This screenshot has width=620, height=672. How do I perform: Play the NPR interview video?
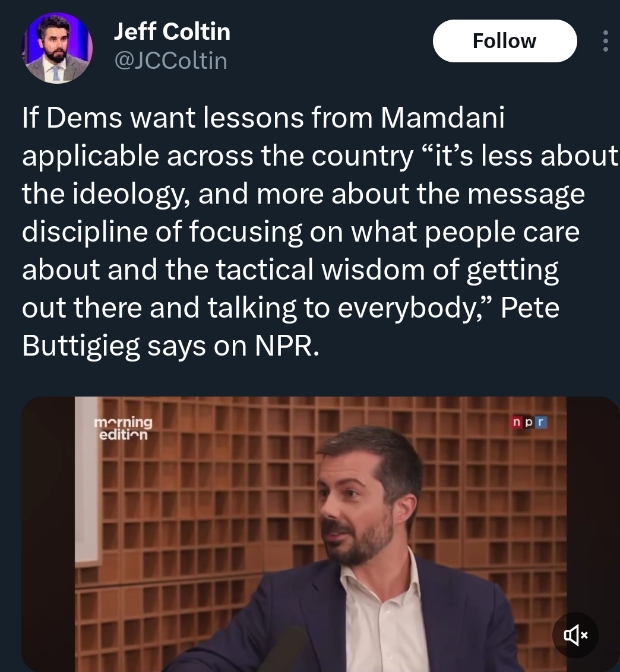pos(320,534)
